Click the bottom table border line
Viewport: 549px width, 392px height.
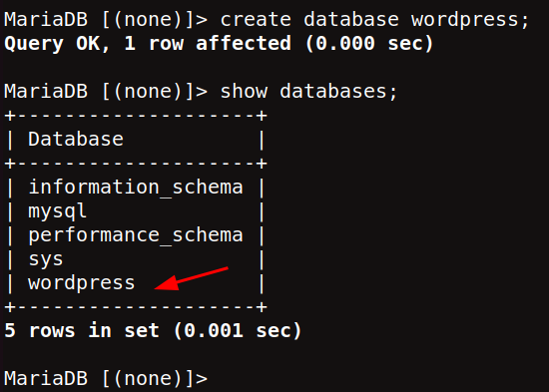(x=136, y=307)
